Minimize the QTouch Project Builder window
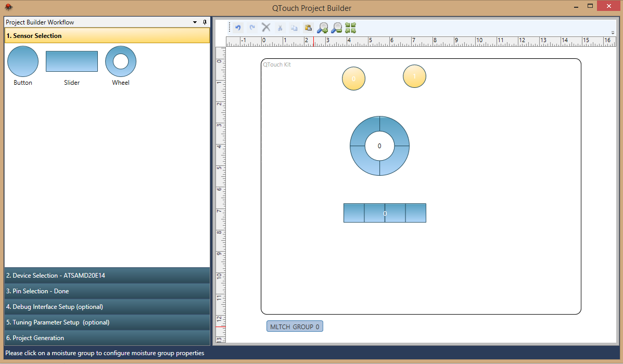The height and width of the screenshot is (364, 623). pos(576,7)
